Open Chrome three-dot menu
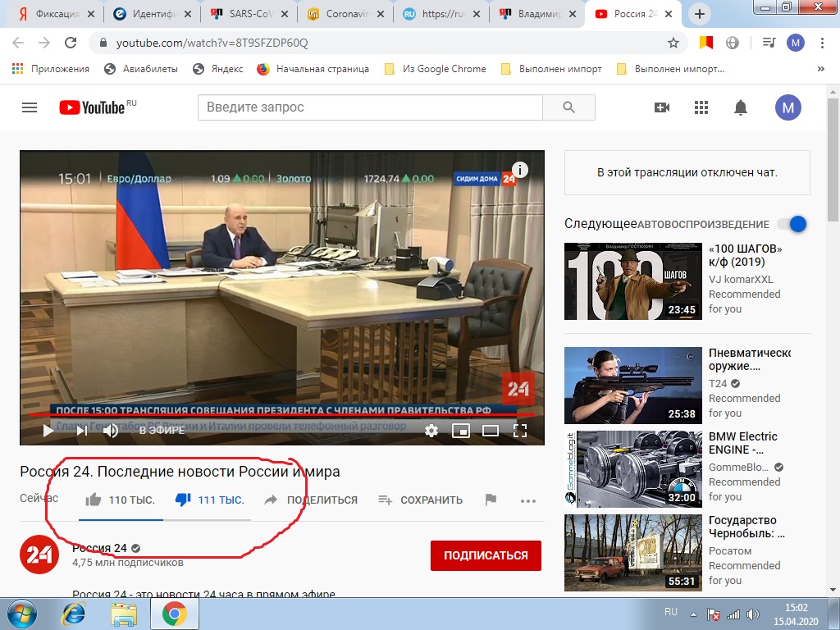Viewport: 840px width, 630px height. (x=822, y=43)
